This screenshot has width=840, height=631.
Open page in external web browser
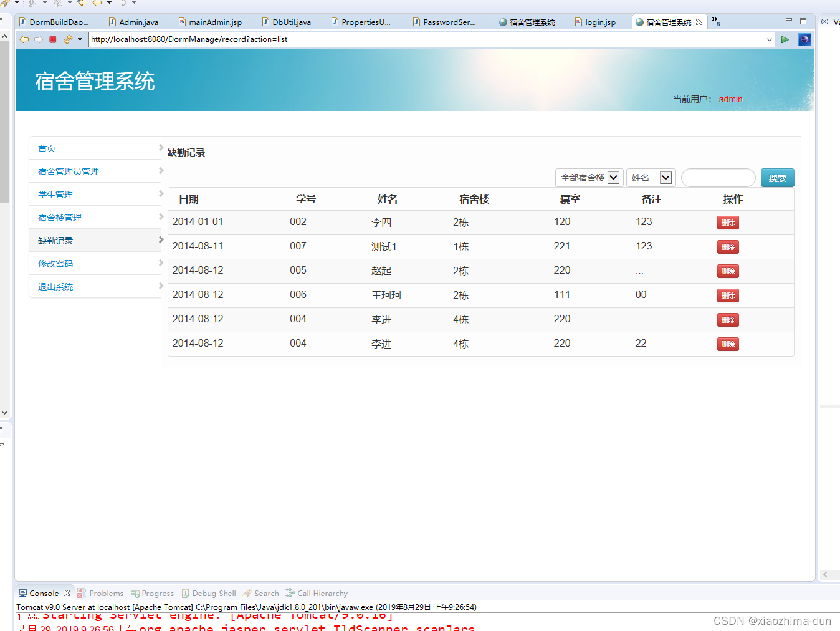tap(804, 39)
